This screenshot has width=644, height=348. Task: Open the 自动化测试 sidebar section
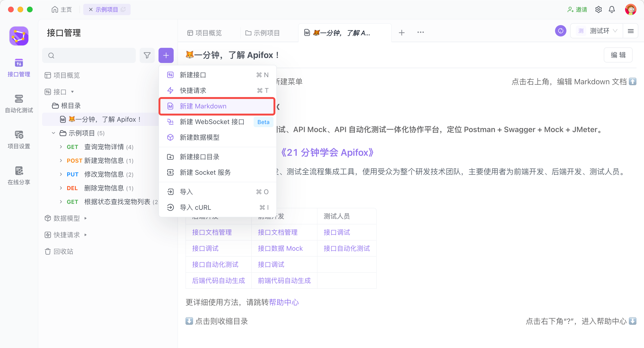pyautogui.click(x=19, y=104)
